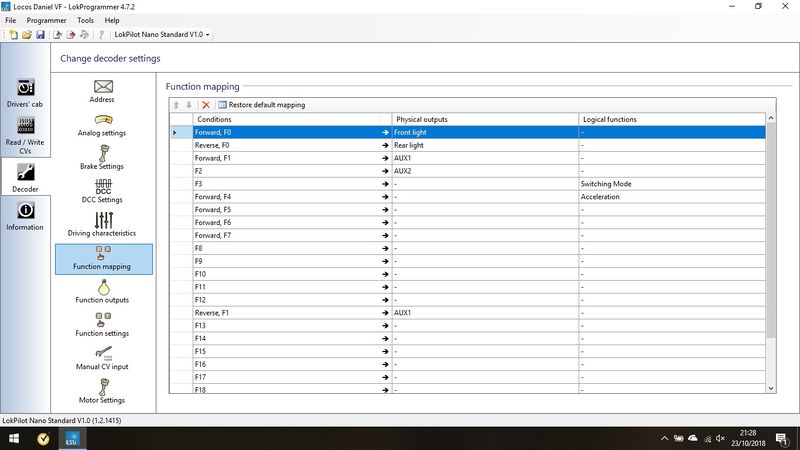Click the Physical outputs column header
Screen dimensions: 800x450
485,119
